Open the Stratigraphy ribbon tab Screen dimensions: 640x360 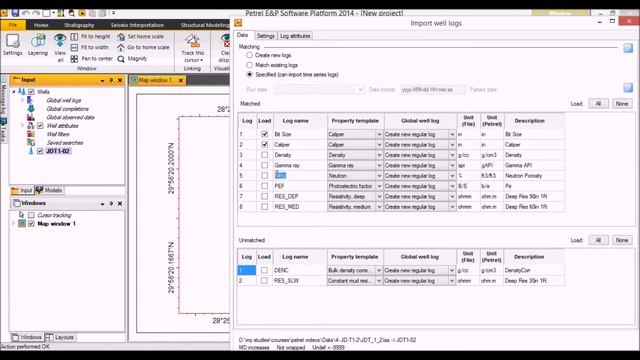point(79,25)
